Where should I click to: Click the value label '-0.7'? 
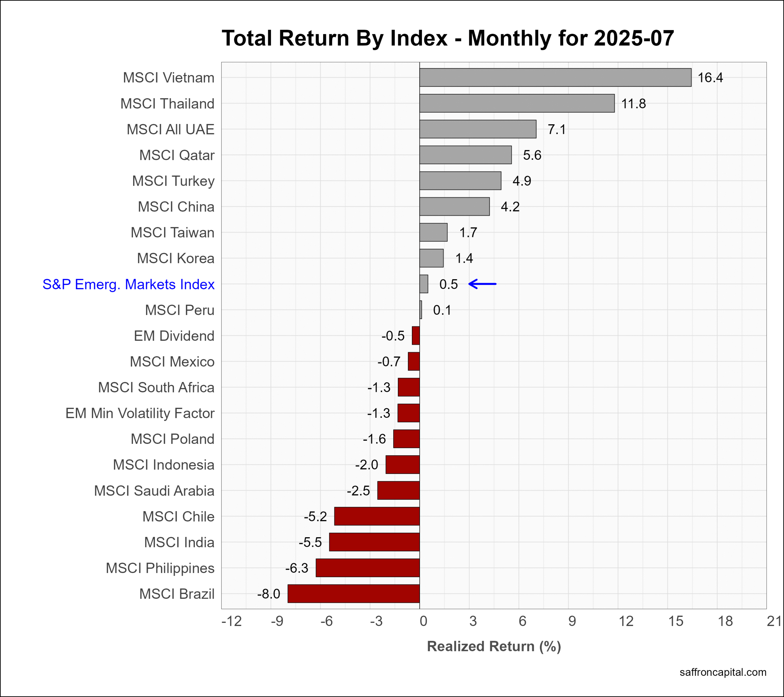click(x=389, y=362)
